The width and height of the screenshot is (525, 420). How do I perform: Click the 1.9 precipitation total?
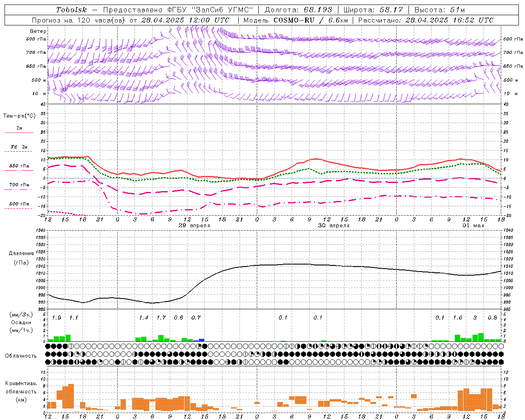57,318
